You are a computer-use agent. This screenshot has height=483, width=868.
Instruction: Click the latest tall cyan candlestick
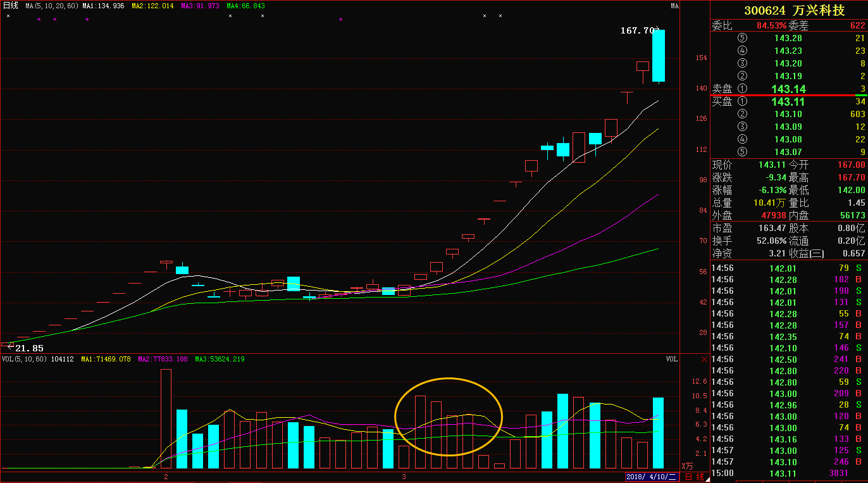(659, 56)
